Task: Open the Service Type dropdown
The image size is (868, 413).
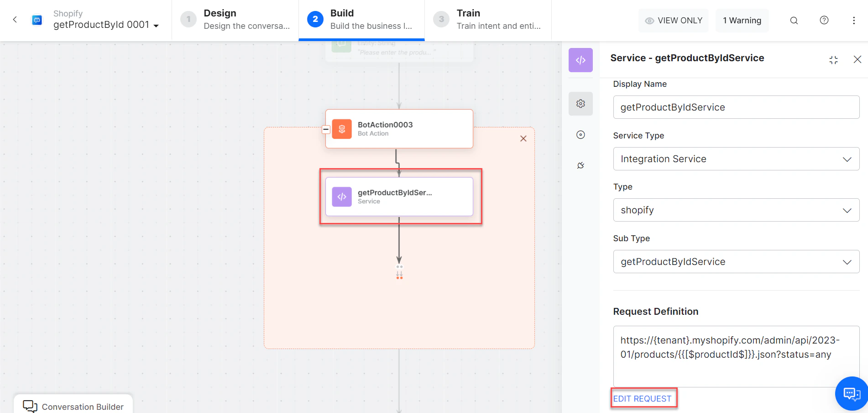Action: coord(735,159)
